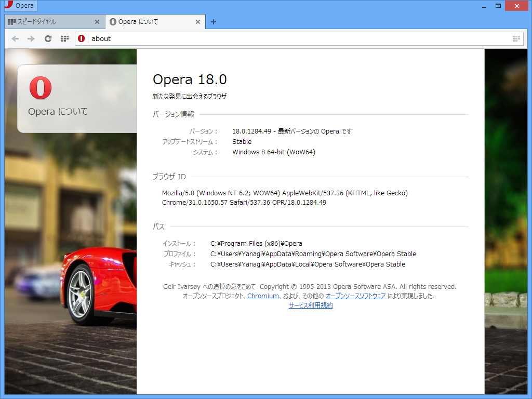
Task: Go forward with the forward arrow
Action: click(x=31, y=38)
